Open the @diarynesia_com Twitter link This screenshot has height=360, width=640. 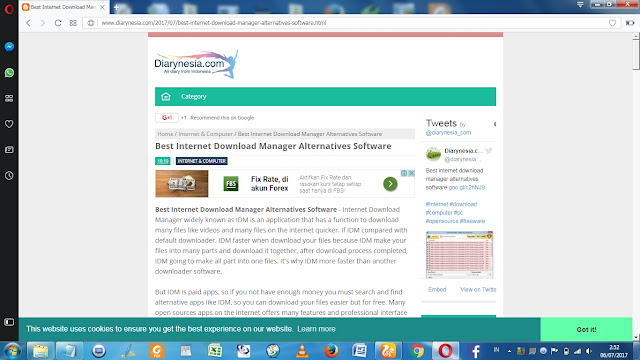[448, 133]
